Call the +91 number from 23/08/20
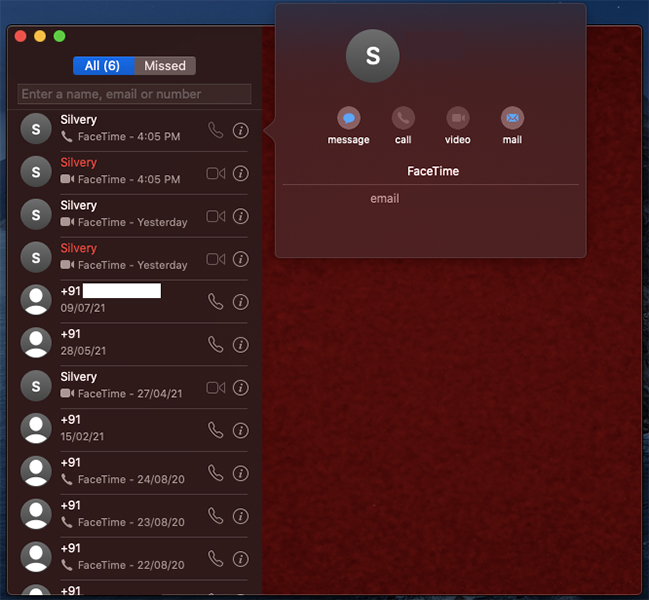The width and height of the screenshot is (649, 600). [216, 516]
